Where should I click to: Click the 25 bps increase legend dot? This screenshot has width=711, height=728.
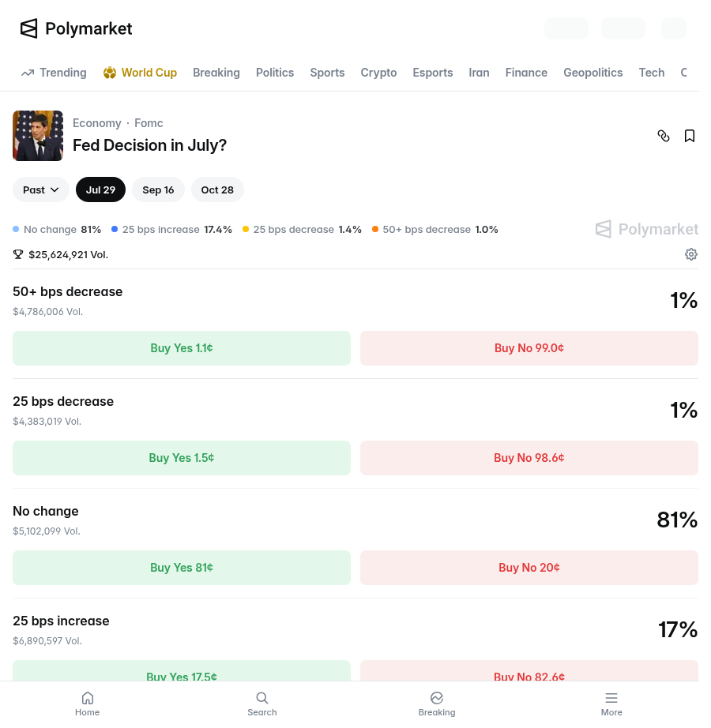[115, 229]
